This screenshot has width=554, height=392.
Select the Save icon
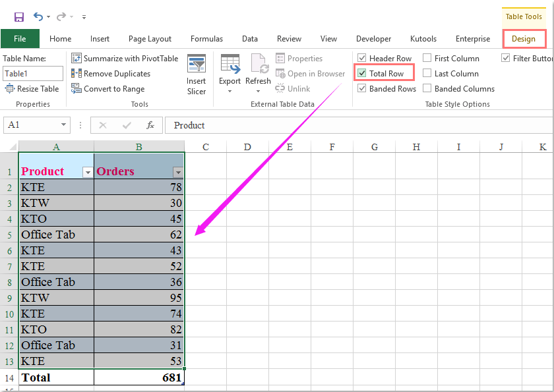[18, 16]
